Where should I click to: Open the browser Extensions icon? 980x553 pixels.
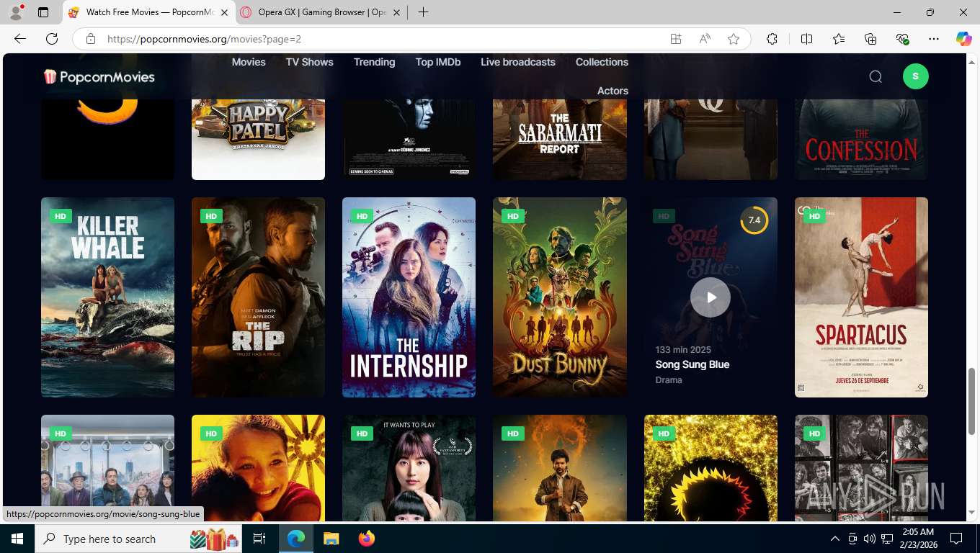(x=772, y=39)
